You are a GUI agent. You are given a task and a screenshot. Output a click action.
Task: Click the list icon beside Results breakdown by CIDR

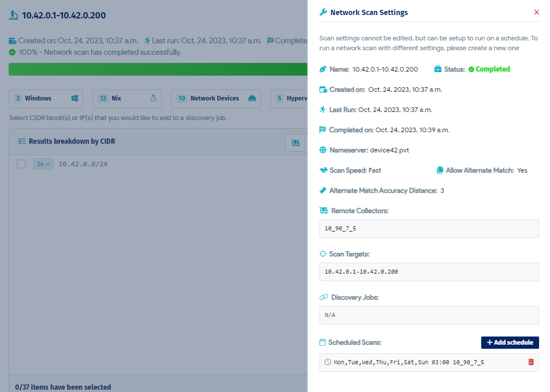22,141
